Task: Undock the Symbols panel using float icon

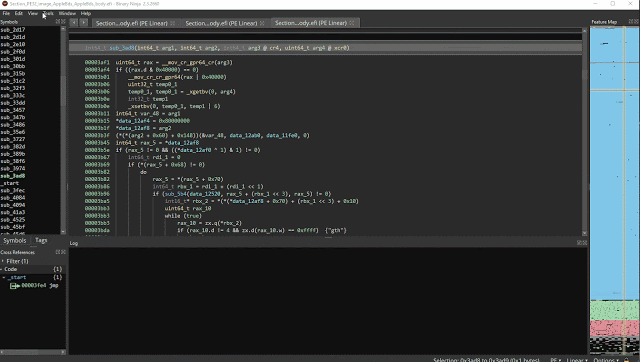Action: click(x=58, y=22)
